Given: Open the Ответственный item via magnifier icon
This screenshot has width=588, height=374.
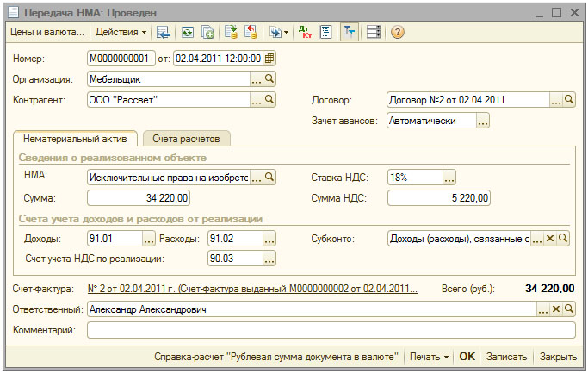Looking at the screenshot, I should click(569, 309).
